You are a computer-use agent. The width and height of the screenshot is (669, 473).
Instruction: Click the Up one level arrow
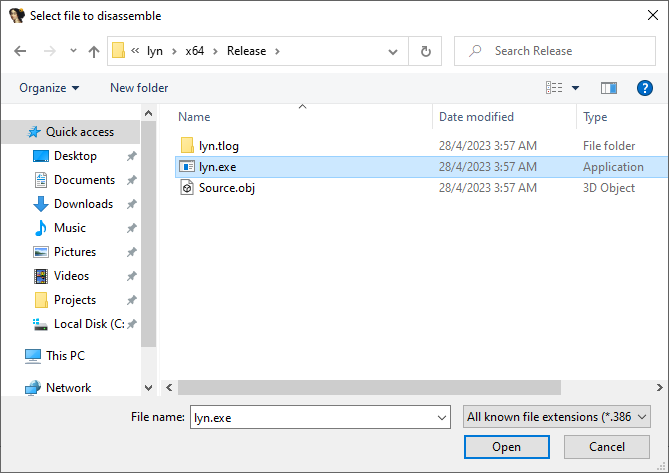pos(94,51)
